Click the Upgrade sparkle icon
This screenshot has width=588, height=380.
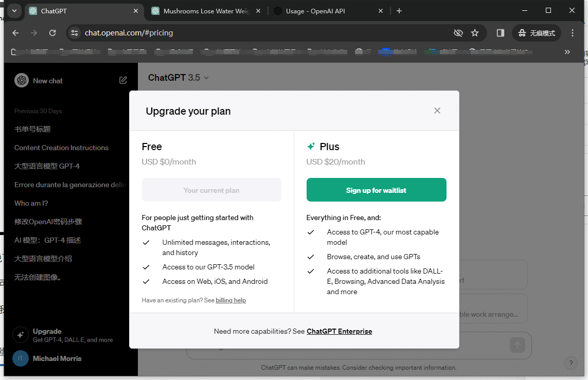coord(21,335)
